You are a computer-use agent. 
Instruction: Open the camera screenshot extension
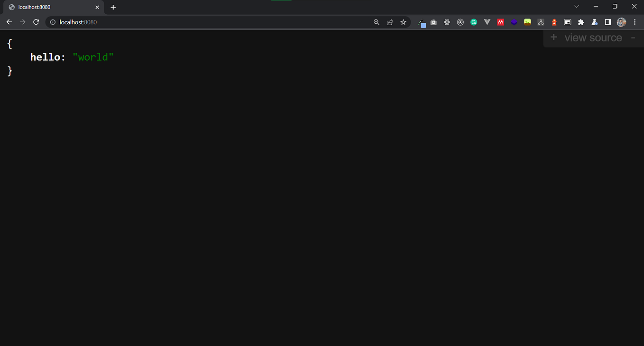point(433,22)
